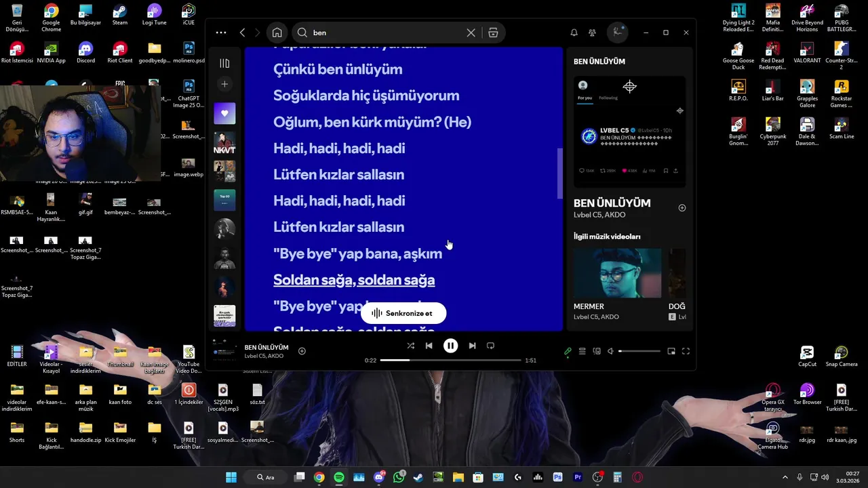Open Spotify's three-dot main menu
868x488 pixels.
click(221, 33)
